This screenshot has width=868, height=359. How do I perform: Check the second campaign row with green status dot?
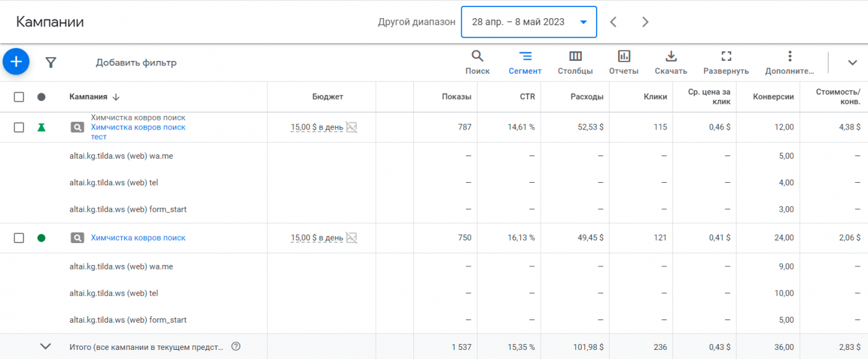point(19,238)
